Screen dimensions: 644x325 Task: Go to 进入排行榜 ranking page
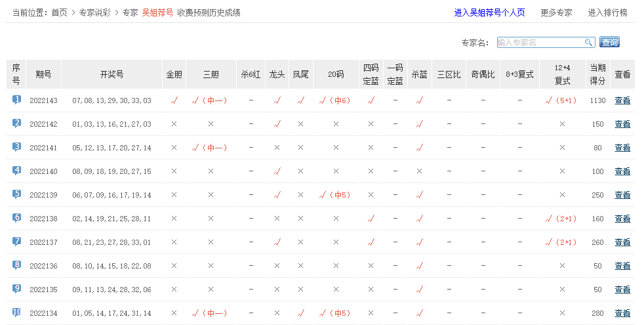[x=607, y=12]
